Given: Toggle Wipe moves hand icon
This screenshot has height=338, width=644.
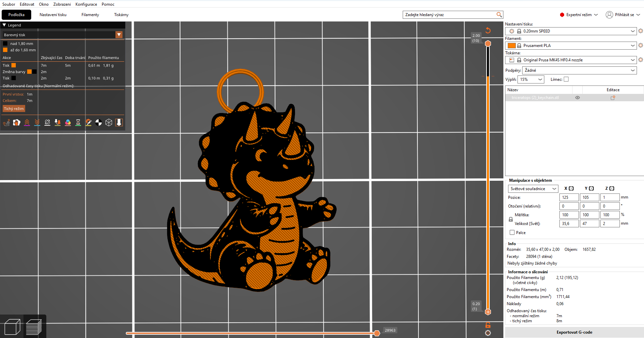Looking at the screenshot, I should pos(17,123).
